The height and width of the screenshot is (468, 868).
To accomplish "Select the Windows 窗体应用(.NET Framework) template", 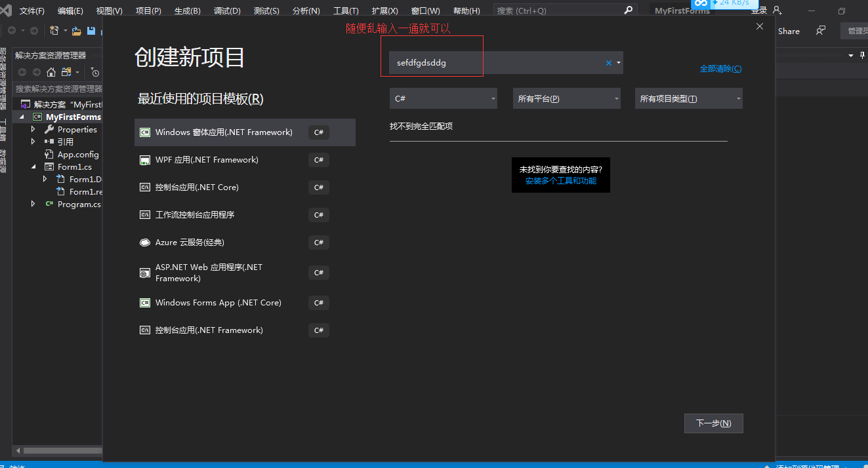I will coord(245,132).
